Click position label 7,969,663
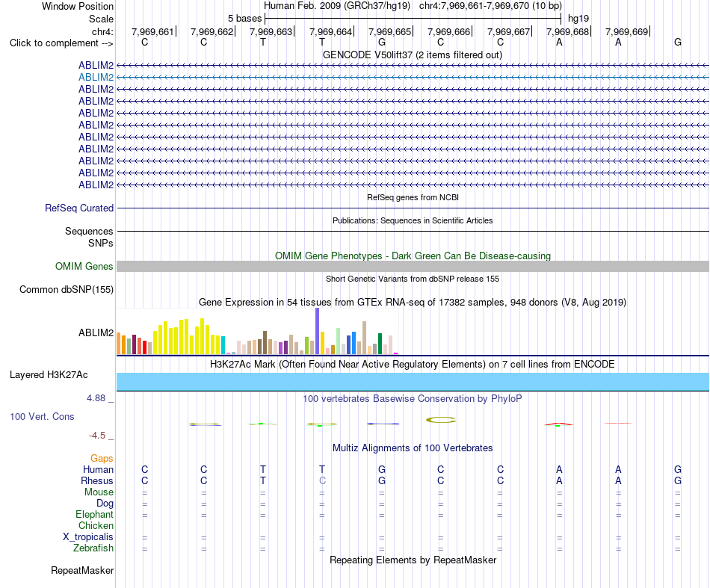The image size is (710, 588). (271, 31)
